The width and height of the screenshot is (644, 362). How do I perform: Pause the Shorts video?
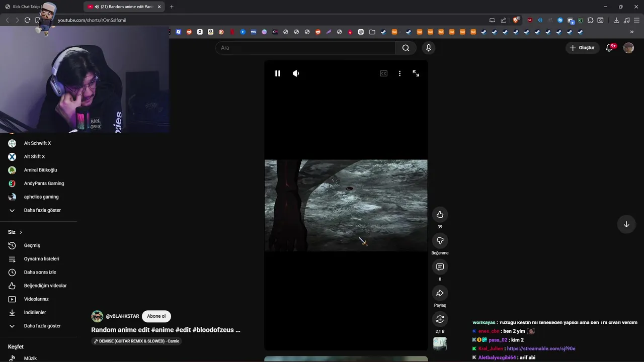point(277,73)
